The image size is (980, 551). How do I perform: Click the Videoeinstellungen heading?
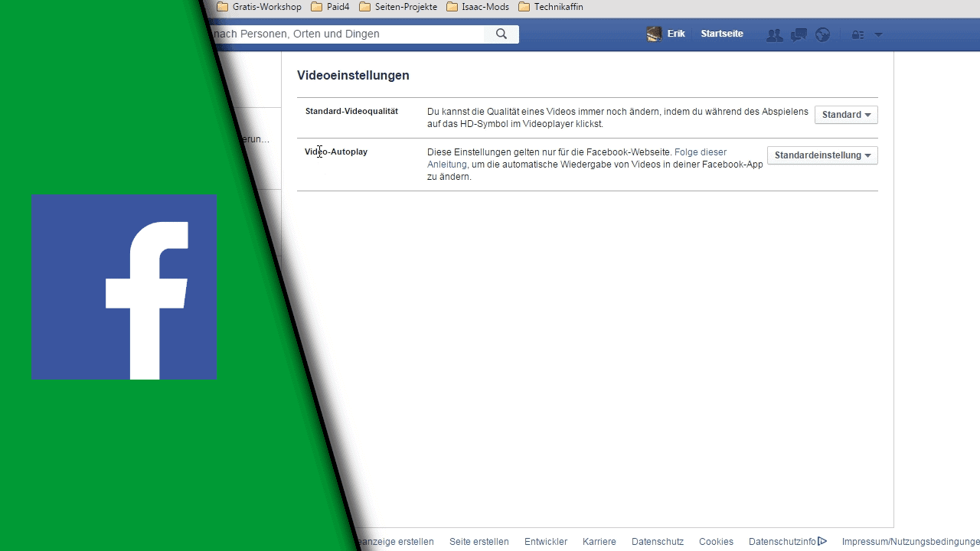pos(353,76)
